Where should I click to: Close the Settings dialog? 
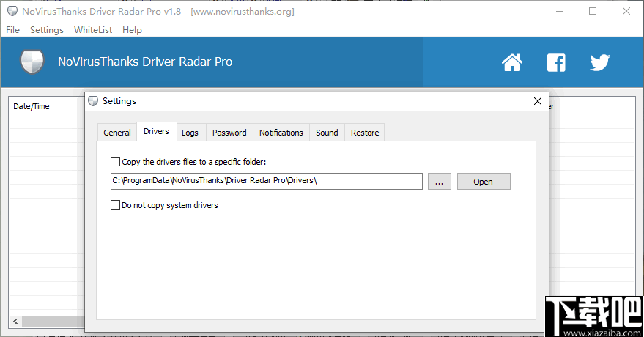(538, 101)
